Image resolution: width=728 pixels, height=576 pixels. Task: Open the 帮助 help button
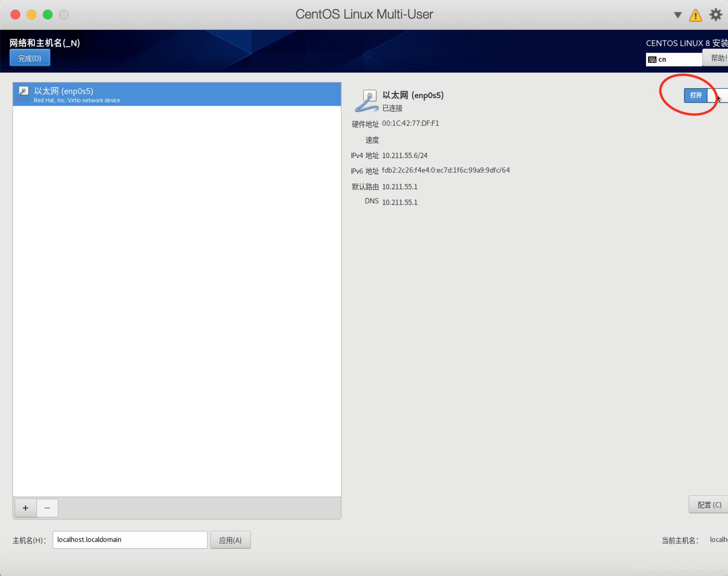click(x=715, y=58)
